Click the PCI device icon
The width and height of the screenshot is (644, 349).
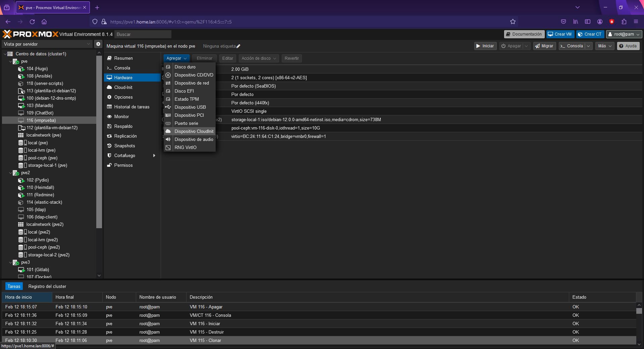click(x=168, y=115)
